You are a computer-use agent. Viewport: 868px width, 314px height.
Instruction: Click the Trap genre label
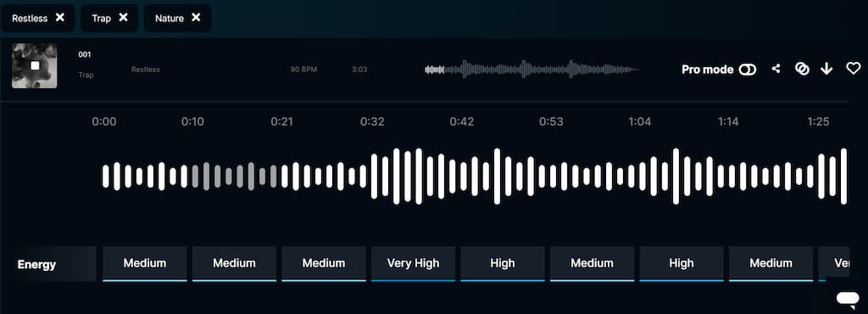click(86, 75)
